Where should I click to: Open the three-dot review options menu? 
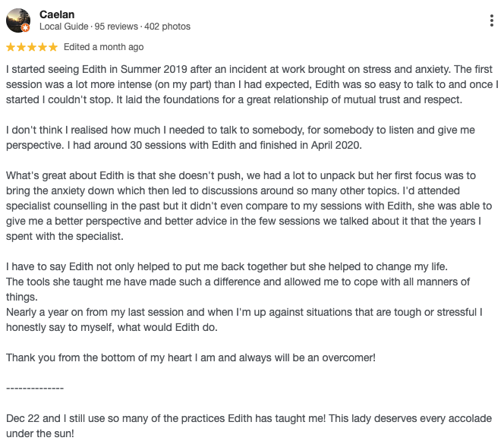click(x=493, y=20)
